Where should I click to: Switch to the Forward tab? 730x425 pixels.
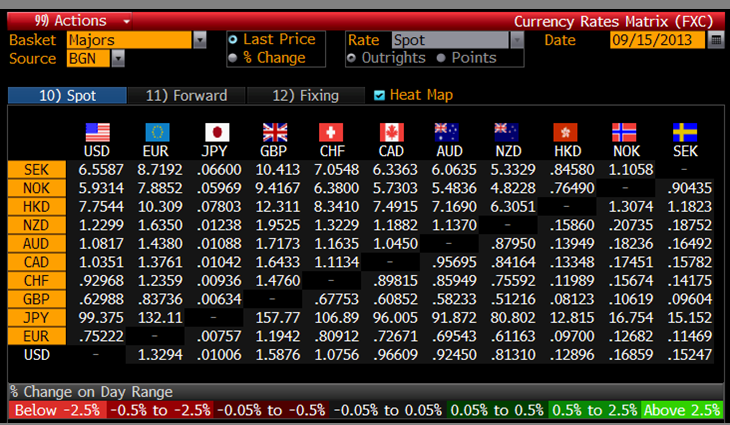[186, 96]
